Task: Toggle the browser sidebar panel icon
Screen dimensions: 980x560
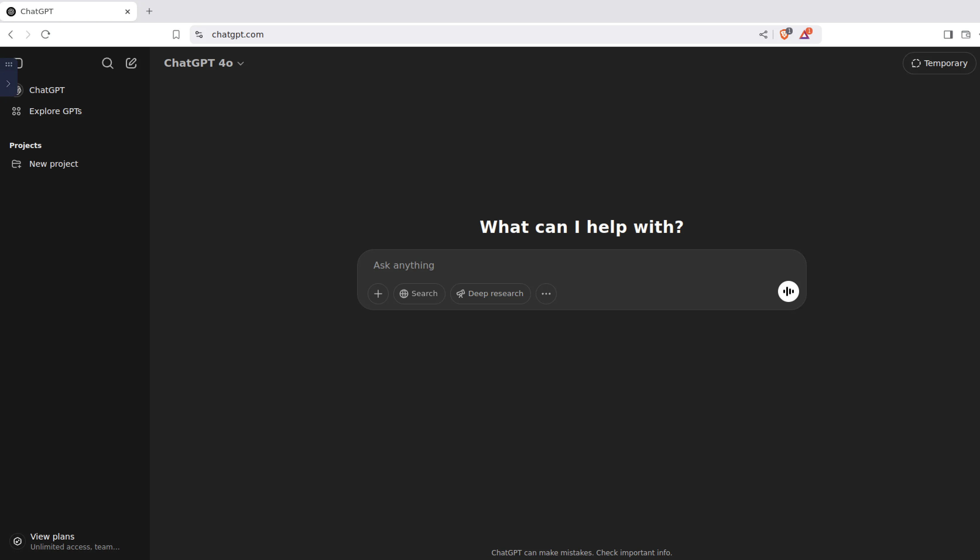Action: pos(948,35)
